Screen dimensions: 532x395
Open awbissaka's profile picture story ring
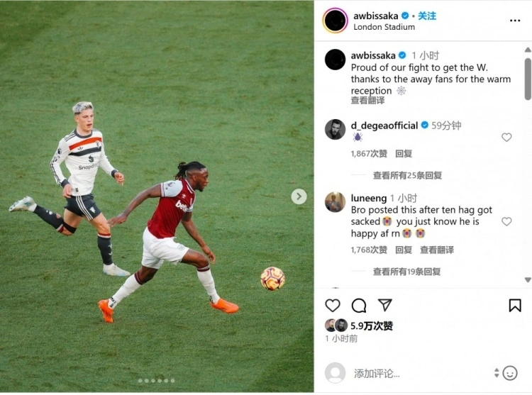pyautogui.click(x=336, y=21)
